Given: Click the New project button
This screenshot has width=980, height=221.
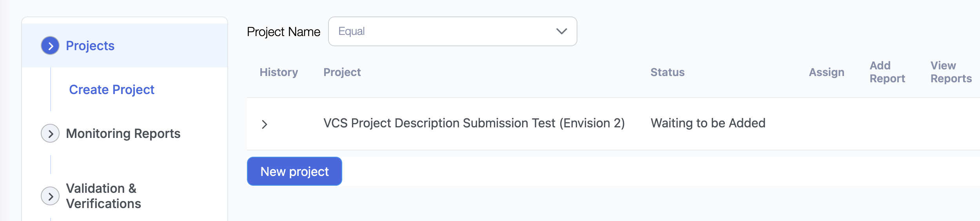Looking at the screenshot, I should click(294, 172).
